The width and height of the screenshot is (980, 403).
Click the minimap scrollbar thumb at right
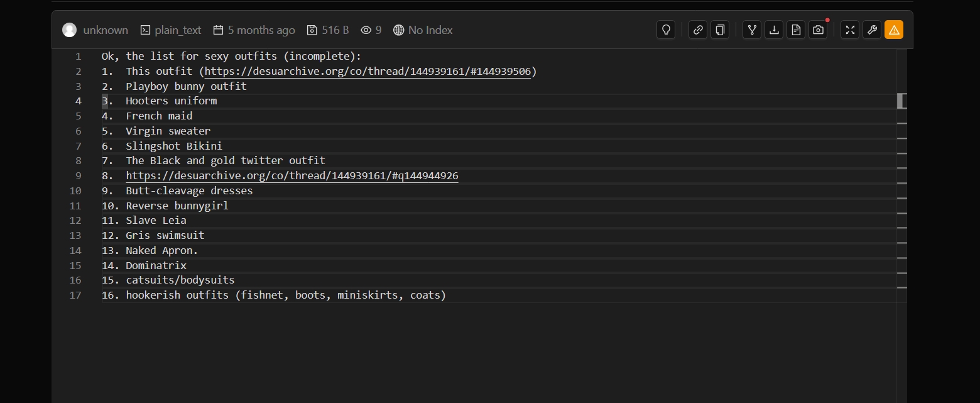click(901, 101)
